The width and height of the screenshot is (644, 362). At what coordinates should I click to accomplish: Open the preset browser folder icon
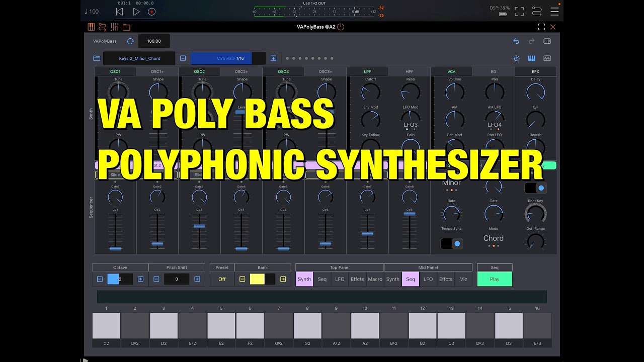[x=97, y=58]
